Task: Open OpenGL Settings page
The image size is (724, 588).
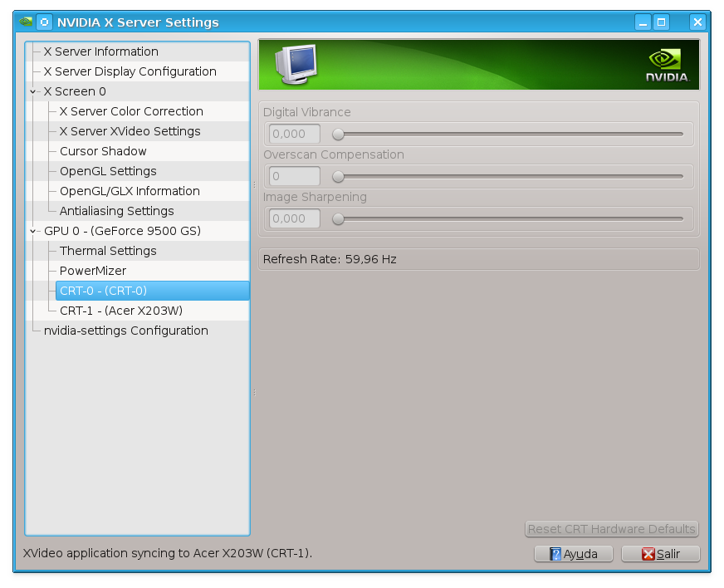Action: 108,171
